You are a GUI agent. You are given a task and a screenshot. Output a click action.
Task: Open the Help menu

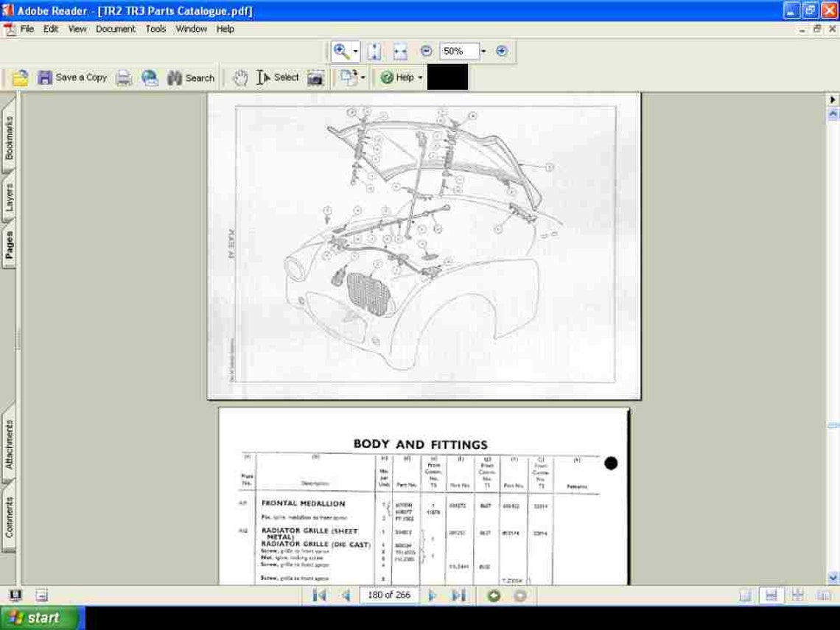(x=225, y=29)
